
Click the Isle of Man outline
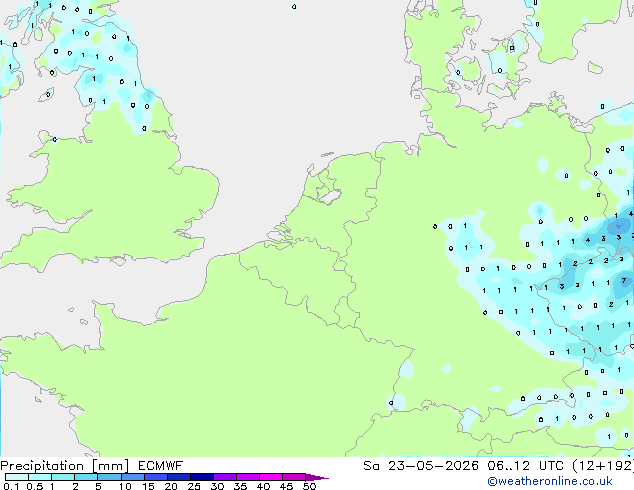point(46,95)
